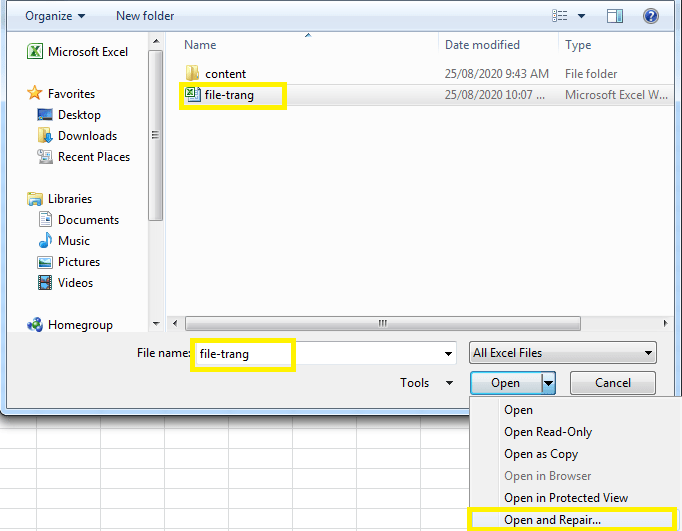Image resolution: width=682 pixels, height=531 pixels.
Task: Click the file-trang Excel workbook icon
Action: coord(192,94)
